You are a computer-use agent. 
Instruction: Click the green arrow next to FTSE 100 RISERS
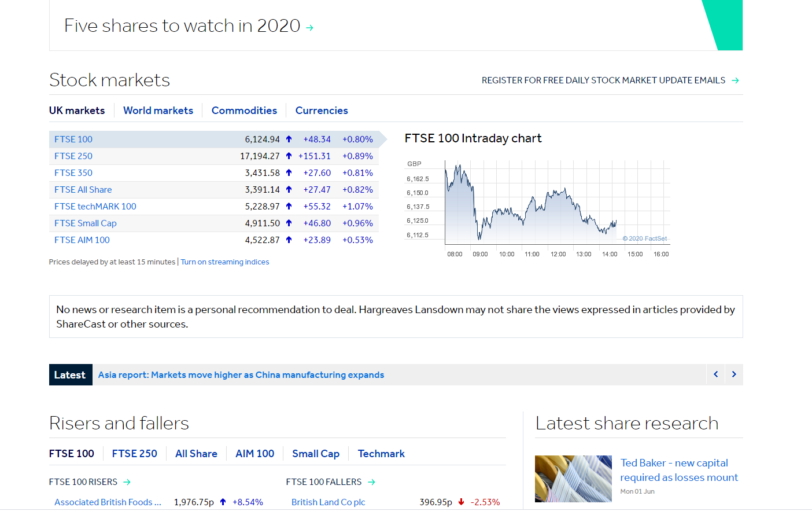[127, 481]
